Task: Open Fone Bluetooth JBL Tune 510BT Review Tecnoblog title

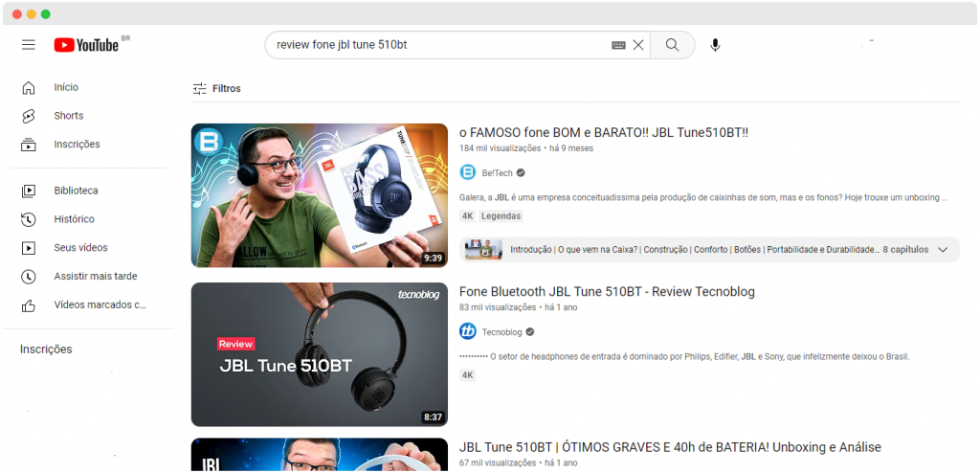Action: pos(607,292)
